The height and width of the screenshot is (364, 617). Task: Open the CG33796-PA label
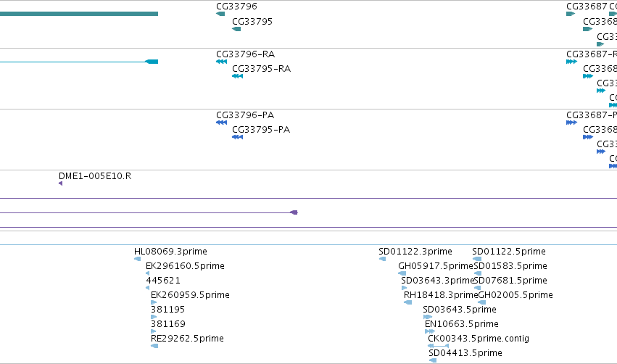pos(245,115)
